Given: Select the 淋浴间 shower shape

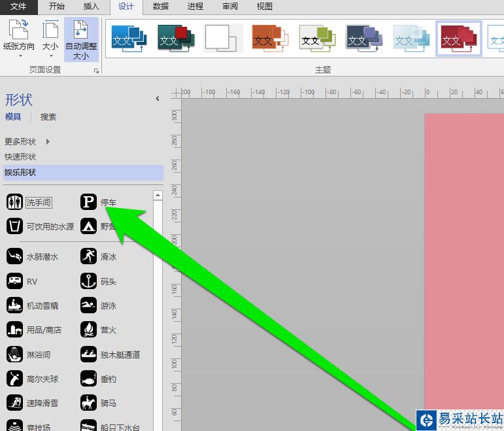Looking at the screenshot, I should [x=28, y=354].
